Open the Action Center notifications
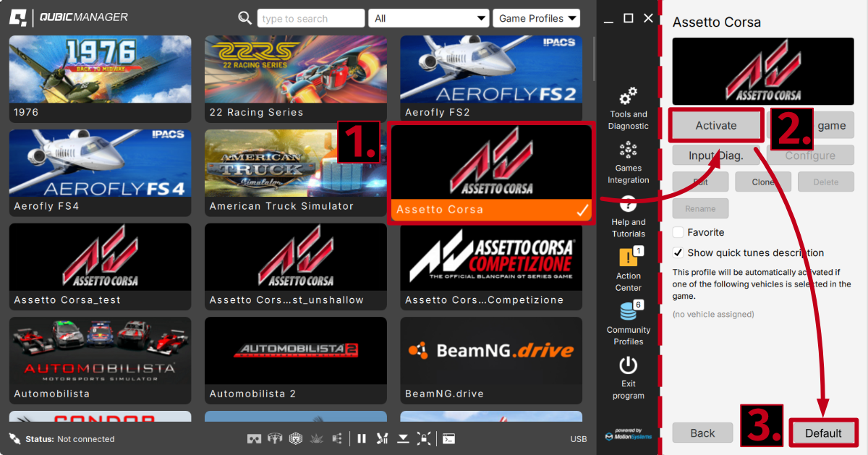 (628, 268)
